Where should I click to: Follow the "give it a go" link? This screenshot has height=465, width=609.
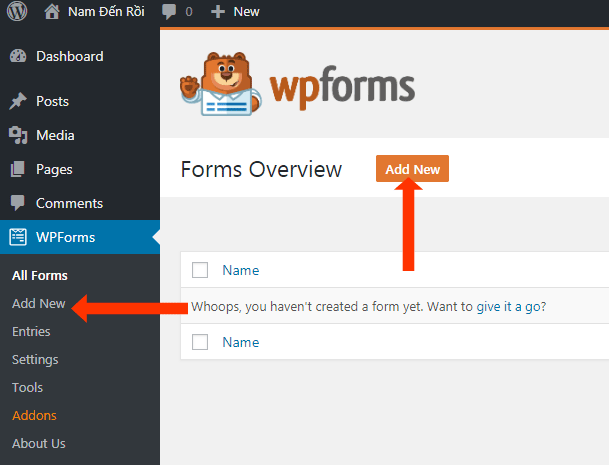click(508, 306)
